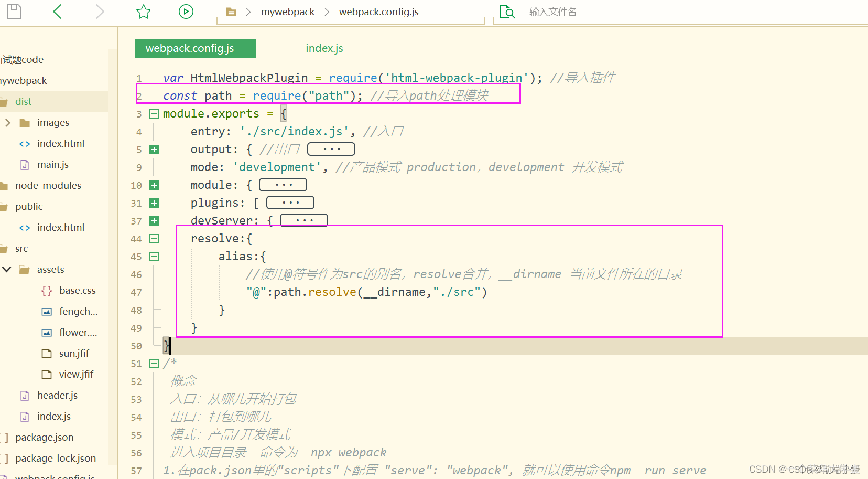This screenshot has width=868, height=479.
Task: Open index.html under dist
Action: point(61,143)
